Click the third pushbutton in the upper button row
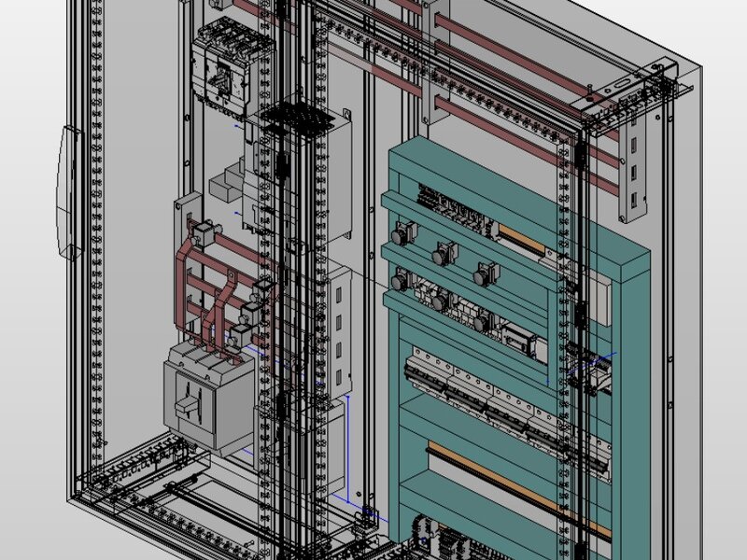This screenshot has width=747, height=560. click(486, 274)
